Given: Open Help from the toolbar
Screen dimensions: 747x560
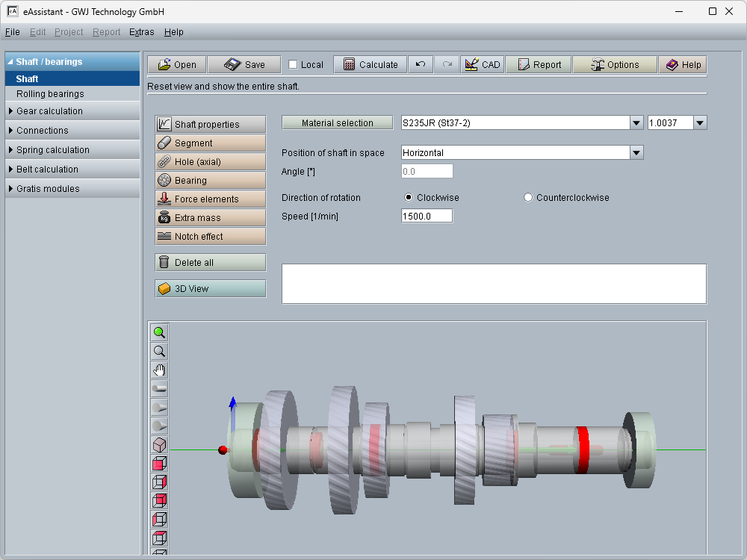Looking at the screenshot, I should tap(683, 65).
